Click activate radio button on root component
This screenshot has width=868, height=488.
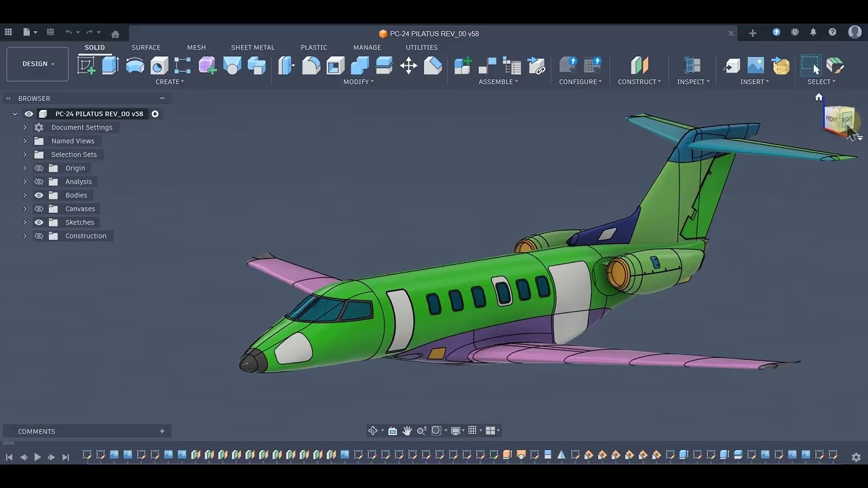pyautogui.click(x=155, y=114)
